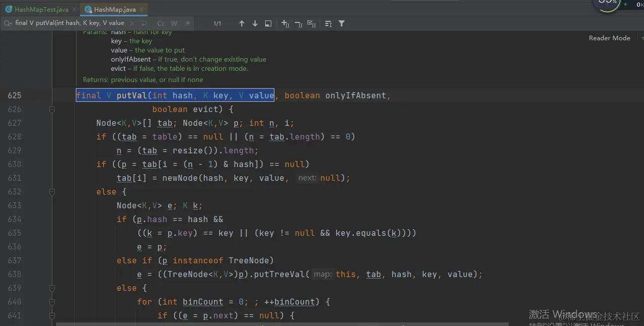Screen dimensions: 644x326
Task: Click green inspection checkmark beside Reader Mode
Action: pyautogui.click(x=641, y=38)
